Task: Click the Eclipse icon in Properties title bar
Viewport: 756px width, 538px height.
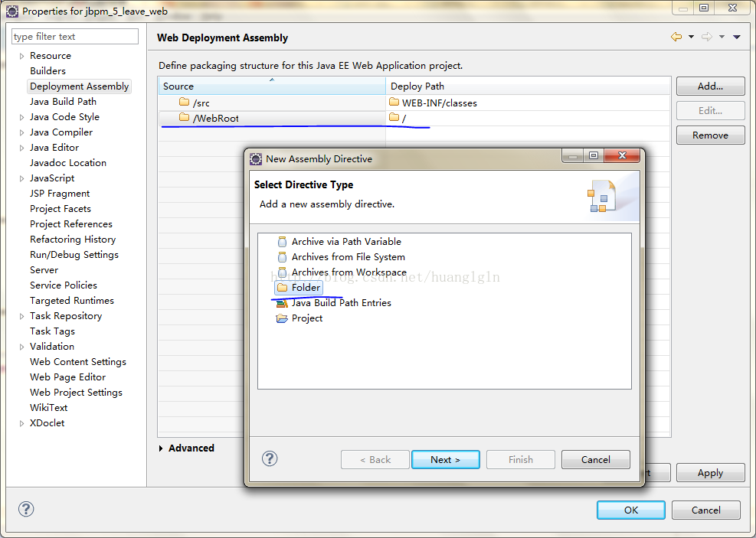Action: 12,11
